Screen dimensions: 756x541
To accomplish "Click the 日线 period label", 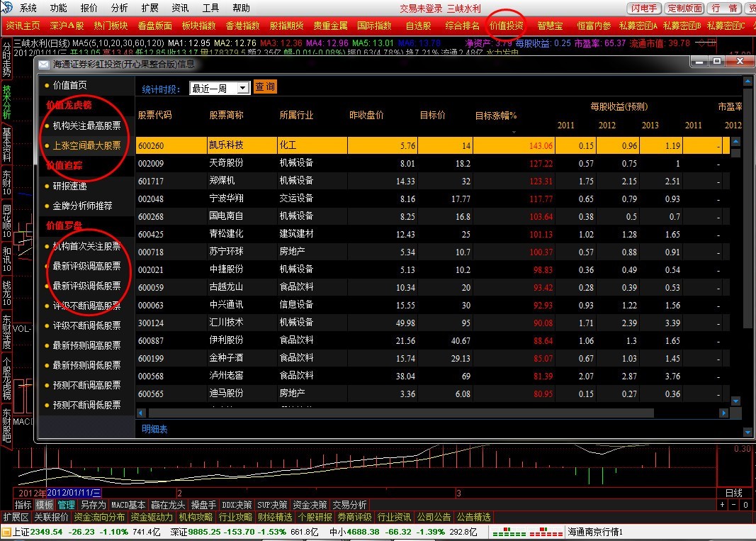I will pos(734,493).
